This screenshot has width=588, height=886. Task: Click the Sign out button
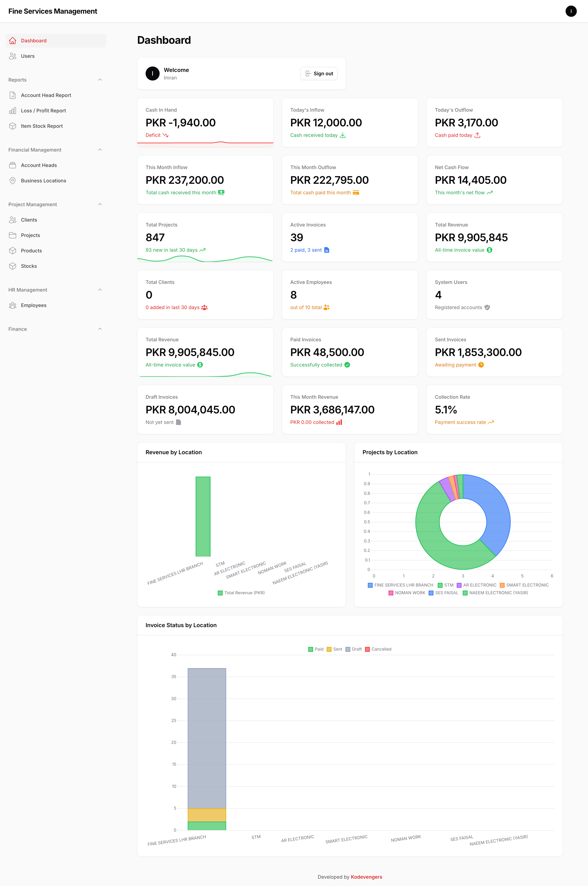tap(319, 74)
